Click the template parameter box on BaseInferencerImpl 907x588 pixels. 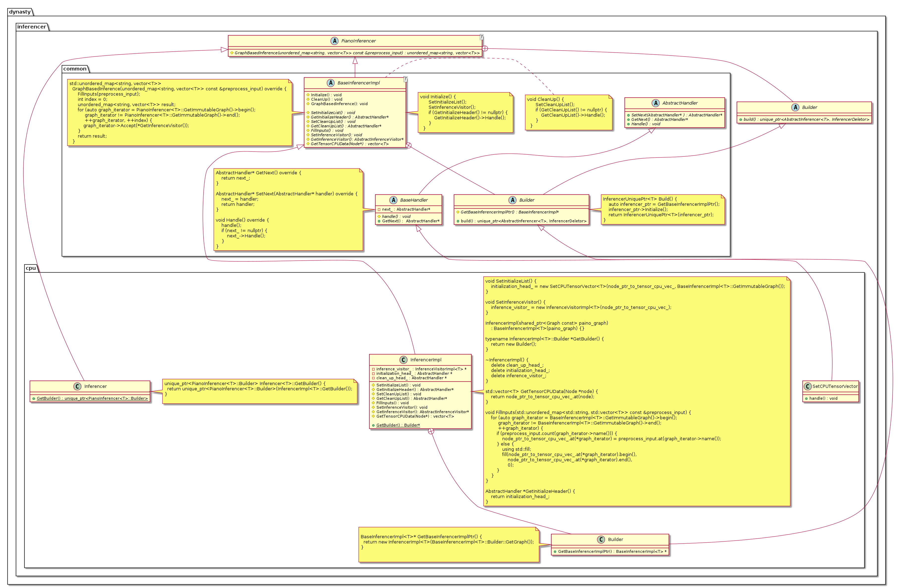[x=405, y=79]
